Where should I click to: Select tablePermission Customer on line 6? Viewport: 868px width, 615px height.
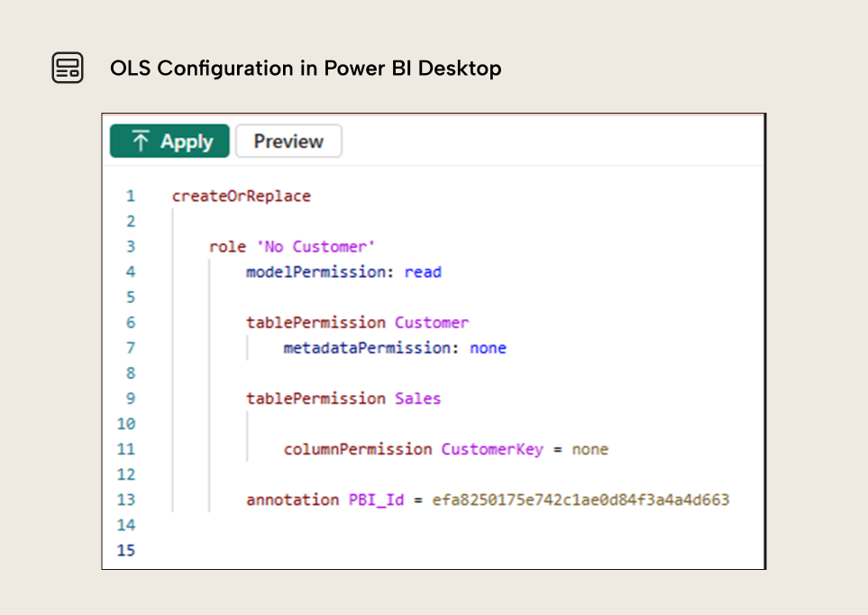click(x=358, y=322)
